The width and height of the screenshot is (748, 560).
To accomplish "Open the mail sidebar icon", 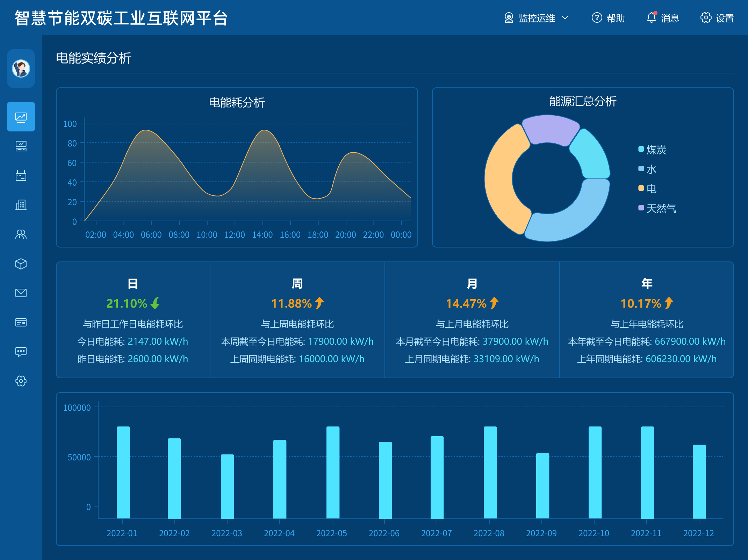I will 21,293.
